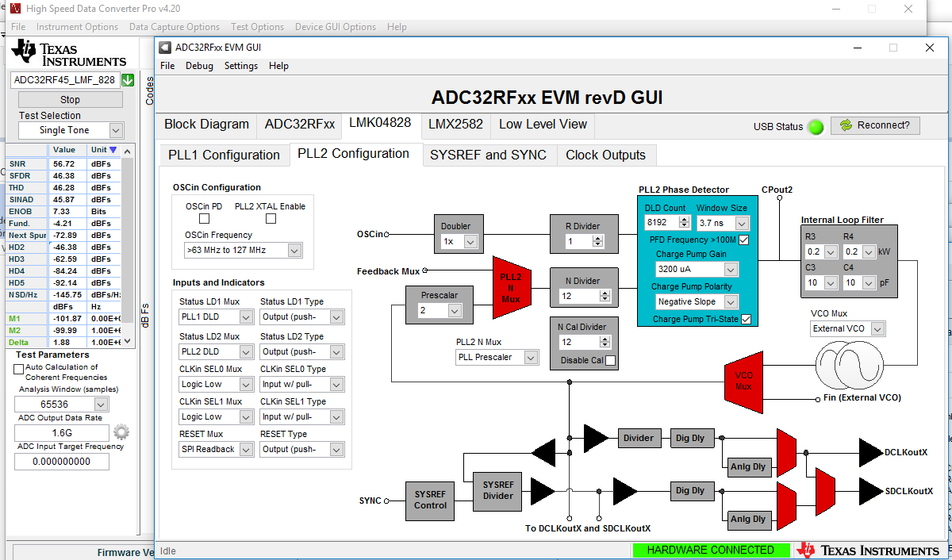The height and width of the screenshot is (560, 952).
Task: Switch to the Clock Outputs tab
Action: tap(606, 155)
